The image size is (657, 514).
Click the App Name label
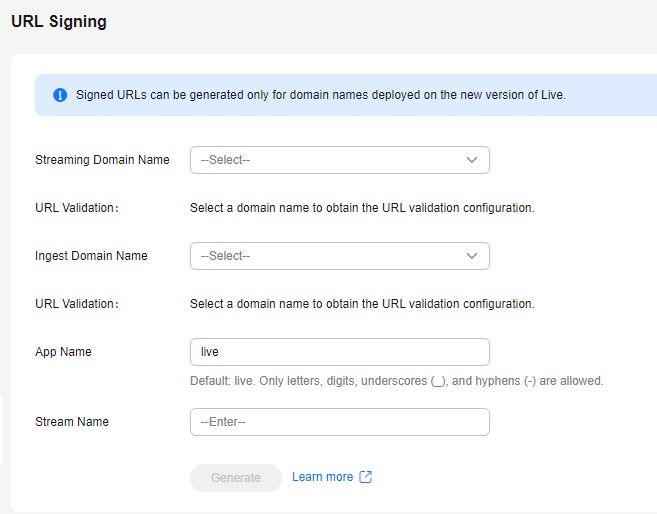tap(63, 352)
